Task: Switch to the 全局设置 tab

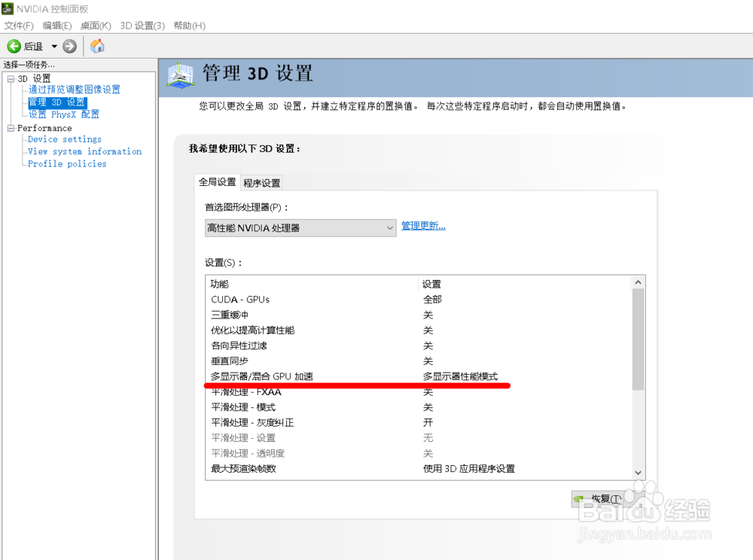Action: [x=217, y=182]
